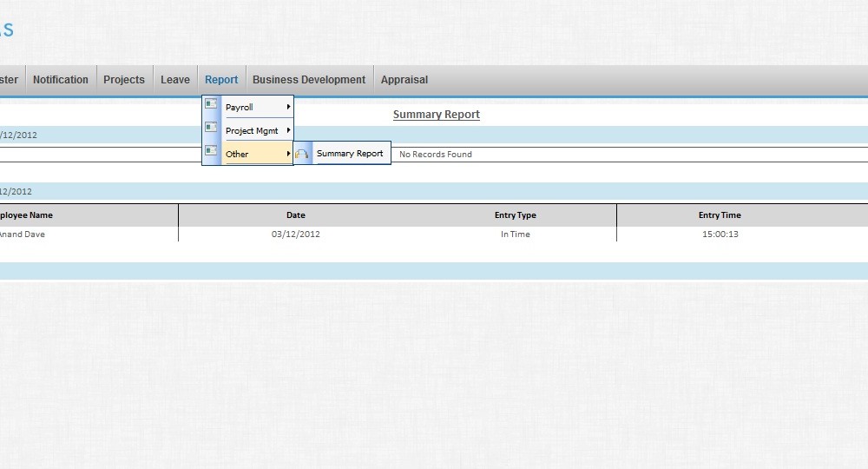Choose Other in the Report menu
Viewport: 868px width, 469px height.
coord(237,155)
